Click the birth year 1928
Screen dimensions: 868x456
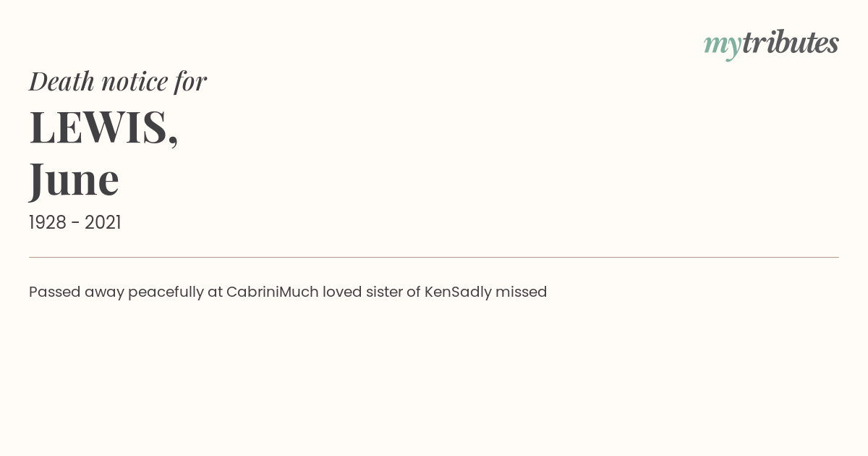pyautogui.click(x=48, y=222)
